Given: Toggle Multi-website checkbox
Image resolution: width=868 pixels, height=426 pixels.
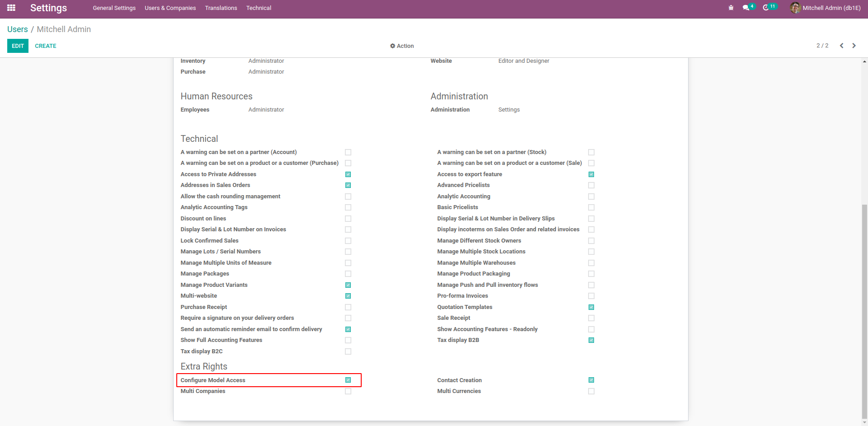Looking at the screenshot, I should 348,296.
